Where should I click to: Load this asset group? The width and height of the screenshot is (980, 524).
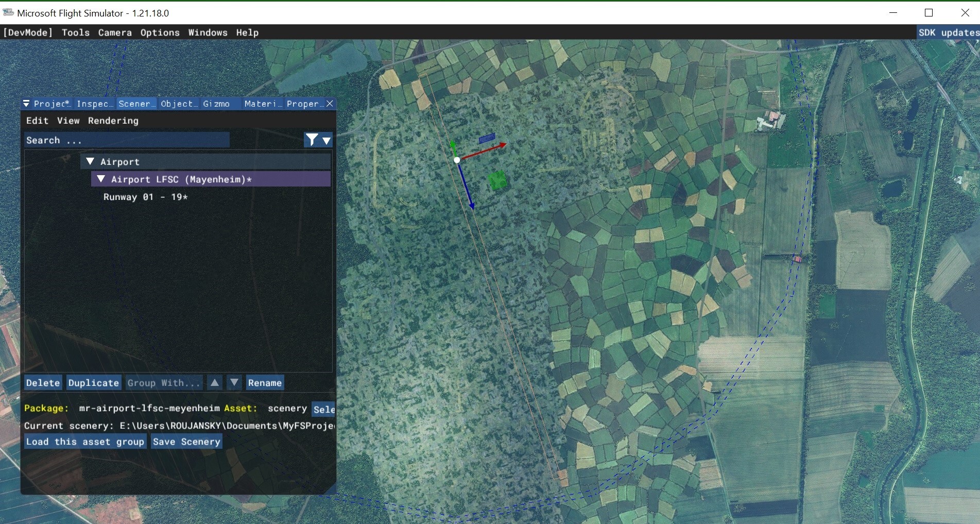[85, 441]
